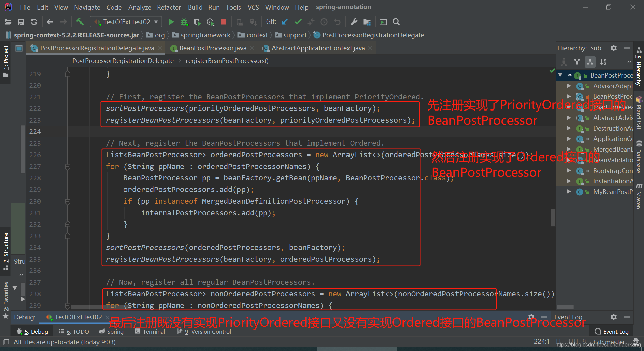Open the Refactor menu

click(169, 7)
